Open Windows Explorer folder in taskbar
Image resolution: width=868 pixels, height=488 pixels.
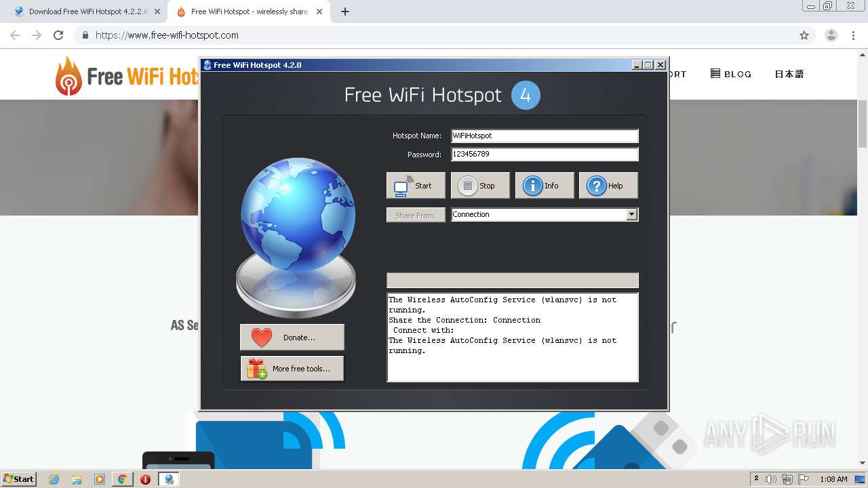[77, 479]
